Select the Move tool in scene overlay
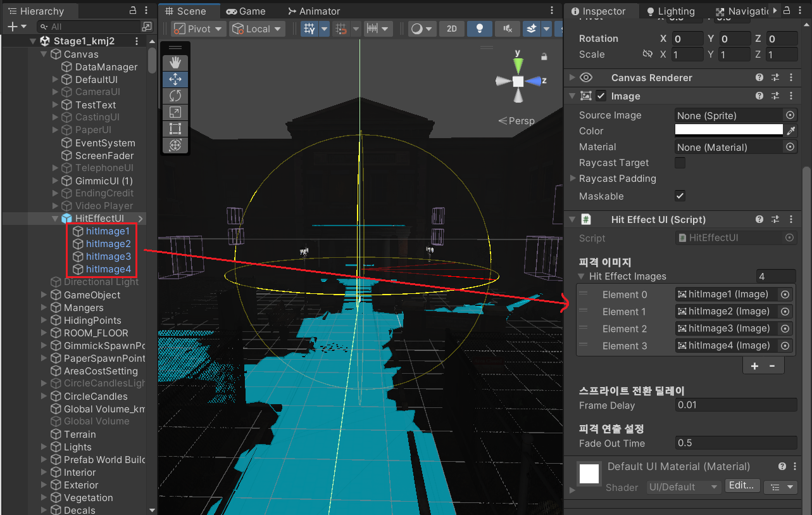The width and height of the screenshot is (812, 515). (175, 79)
